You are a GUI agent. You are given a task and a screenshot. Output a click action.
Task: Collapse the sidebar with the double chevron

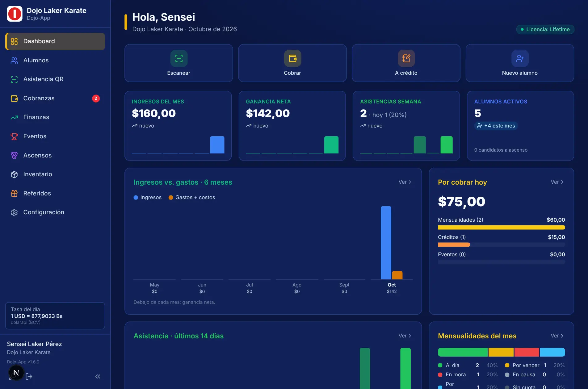click(x=98, y=376)
